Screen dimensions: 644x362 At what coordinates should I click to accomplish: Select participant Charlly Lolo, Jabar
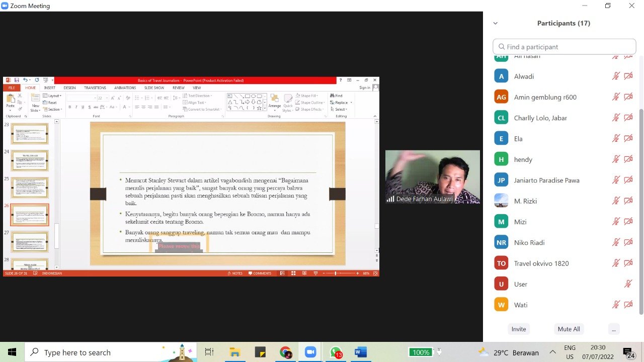pyautogui.click(x=540, y=118)
